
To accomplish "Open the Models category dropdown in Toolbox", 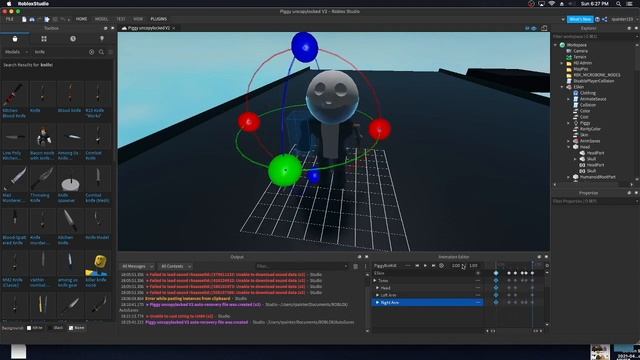I will [x=16, y=52].
